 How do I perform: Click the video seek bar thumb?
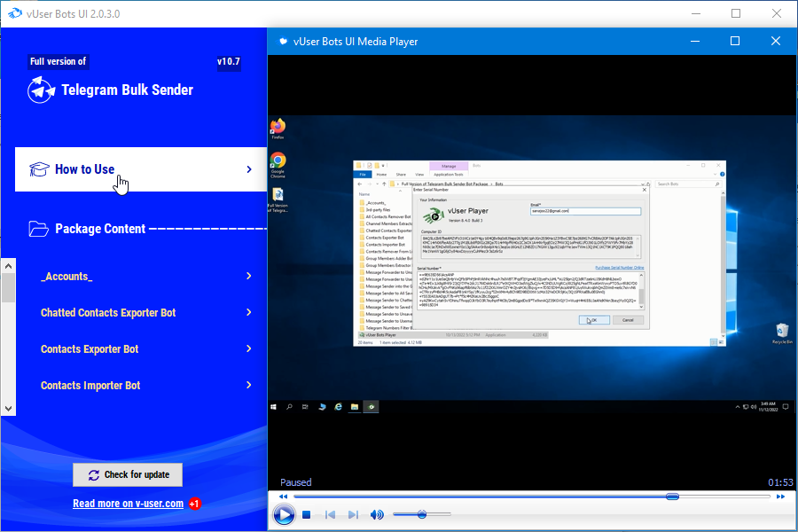pos(672,497)
